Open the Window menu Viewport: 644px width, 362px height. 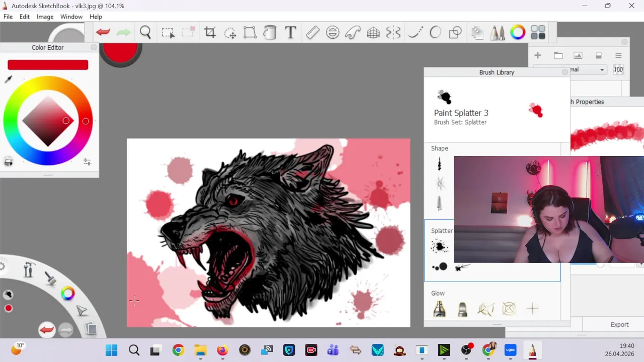[71, 17]
